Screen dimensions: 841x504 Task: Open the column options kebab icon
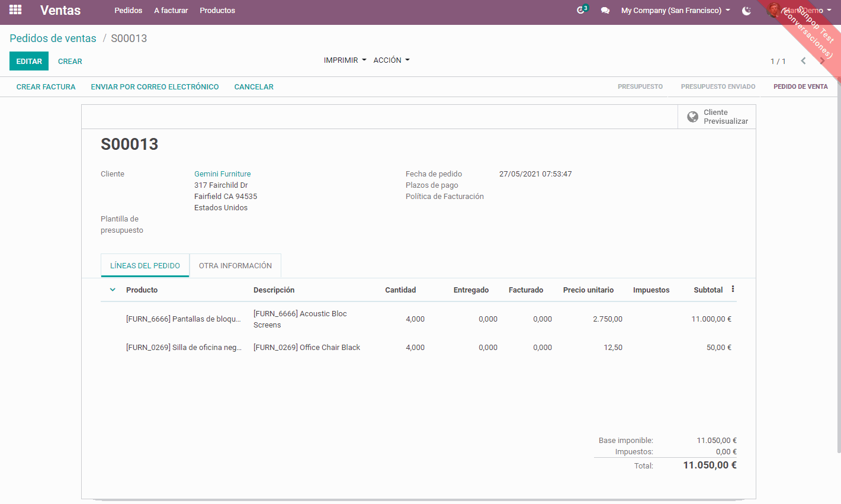tap(733, 289)
